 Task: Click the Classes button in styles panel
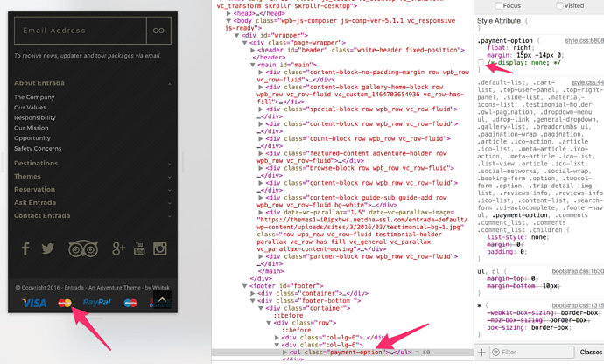(x=591, y=352)
